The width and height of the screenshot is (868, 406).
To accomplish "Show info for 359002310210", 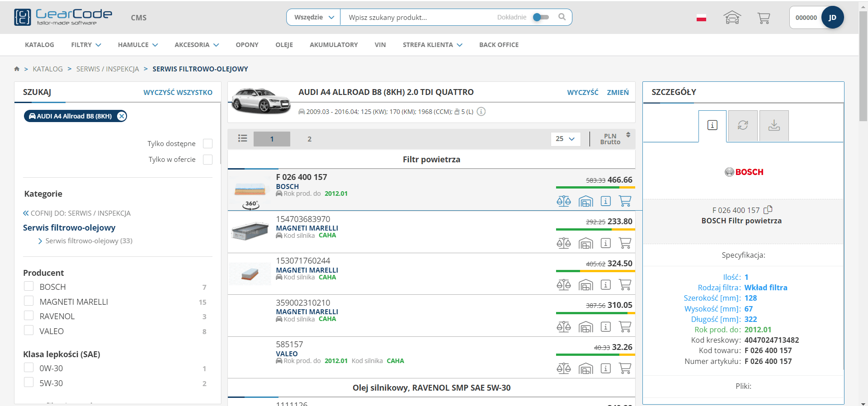I will (x=606, y=326).
